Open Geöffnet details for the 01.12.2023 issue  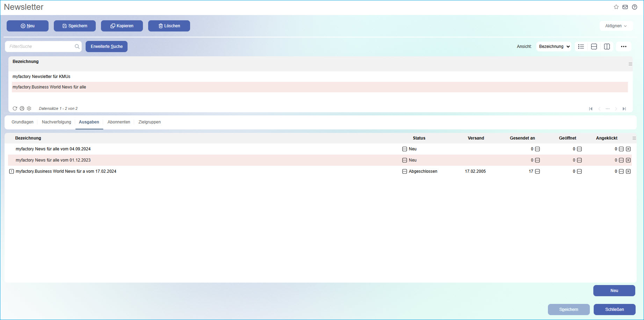pyautogui.click(x=579, y=160)
